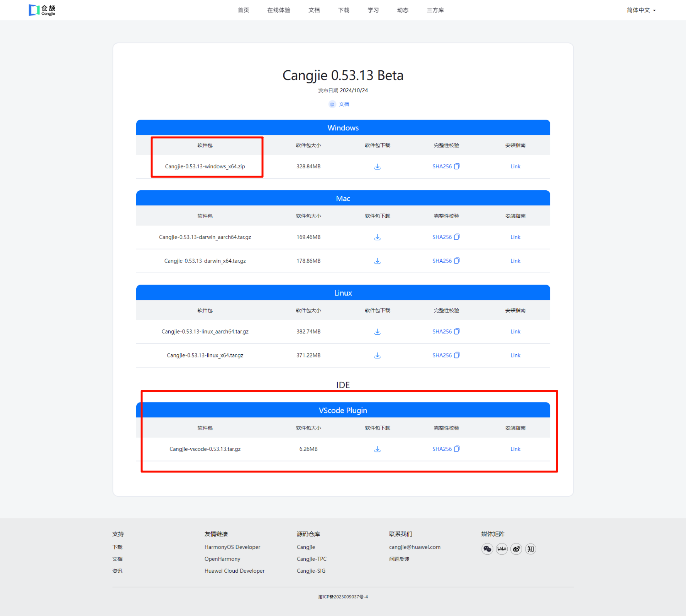The image size is (686, 616).
Task: Open the 学习 navigation menu item
Action: pos(373,10)
